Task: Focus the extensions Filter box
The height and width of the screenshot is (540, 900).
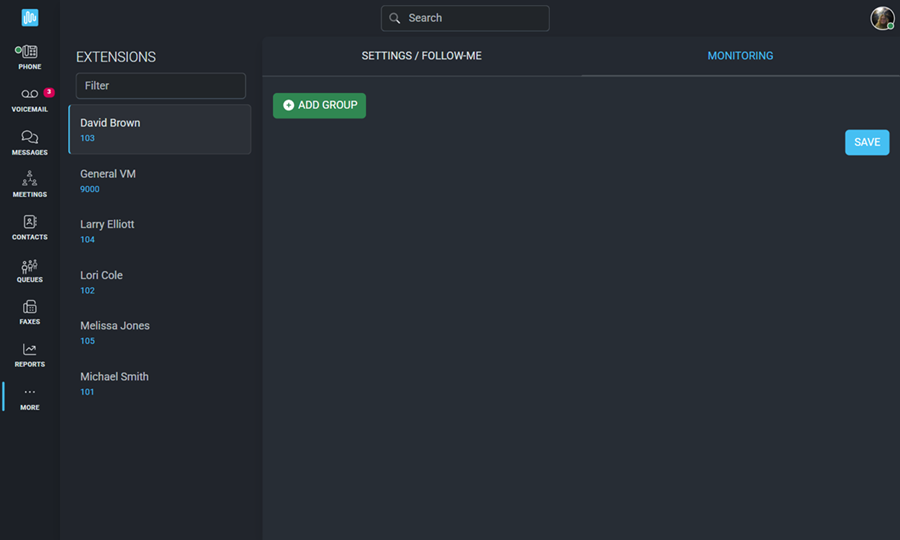Action: click(x=160, y=86)
